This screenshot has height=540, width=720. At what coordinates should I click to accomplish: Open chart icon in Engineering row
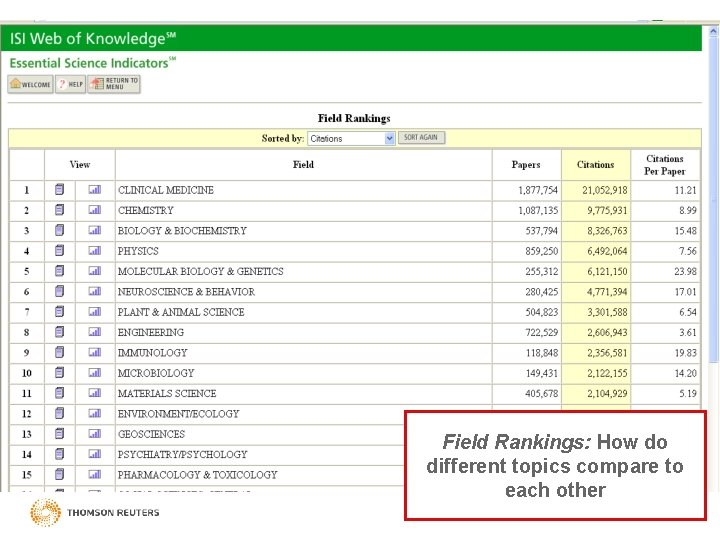pyautogui.click(x=95, y=332)
